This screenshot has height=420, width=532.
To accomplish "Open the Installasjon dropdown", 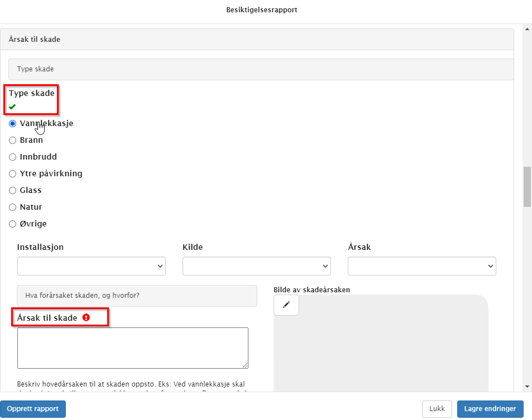I will (x=92, y=266).
